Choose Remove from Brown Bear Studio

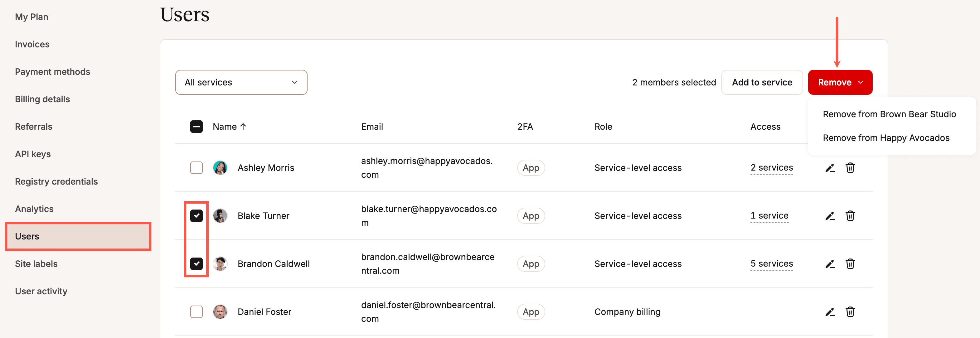tap(889, 114)
